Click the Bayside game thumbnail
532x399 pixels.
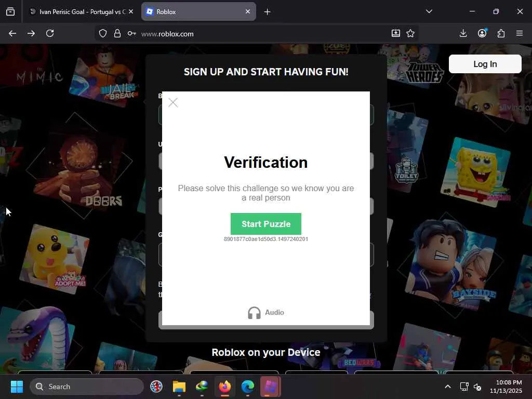[x=452, y=264]
